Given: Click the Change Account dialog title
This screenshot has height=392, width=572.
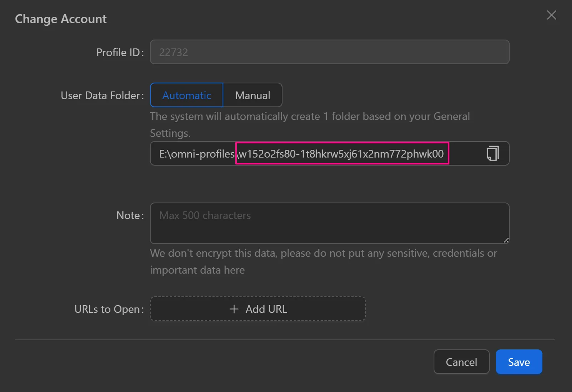Looking at the screenshot, I should tap(61, 19).
